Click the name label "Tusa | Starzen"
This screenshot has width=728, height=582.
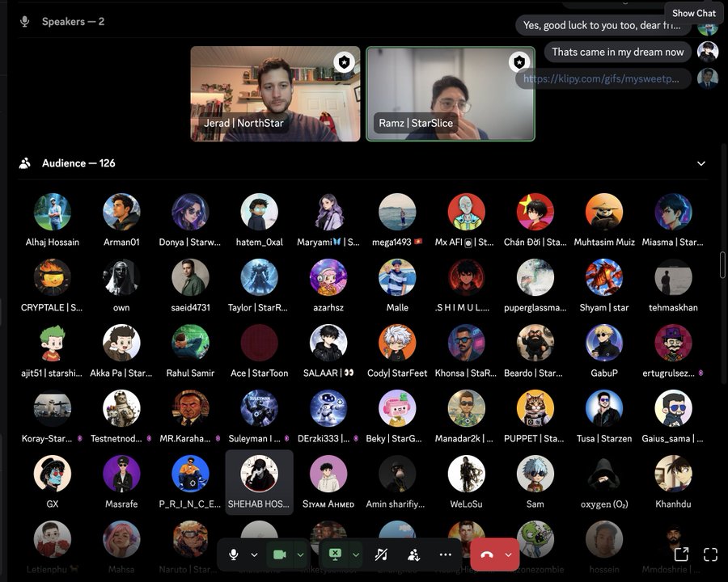(x=604, y=439)
